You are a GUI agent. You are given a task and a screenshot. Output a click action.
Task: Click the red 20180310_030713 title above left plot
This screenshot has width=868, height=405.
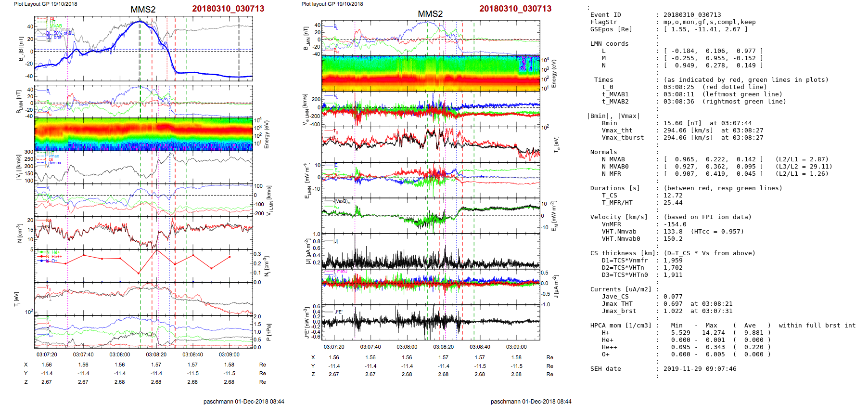[x=228, y=9]
